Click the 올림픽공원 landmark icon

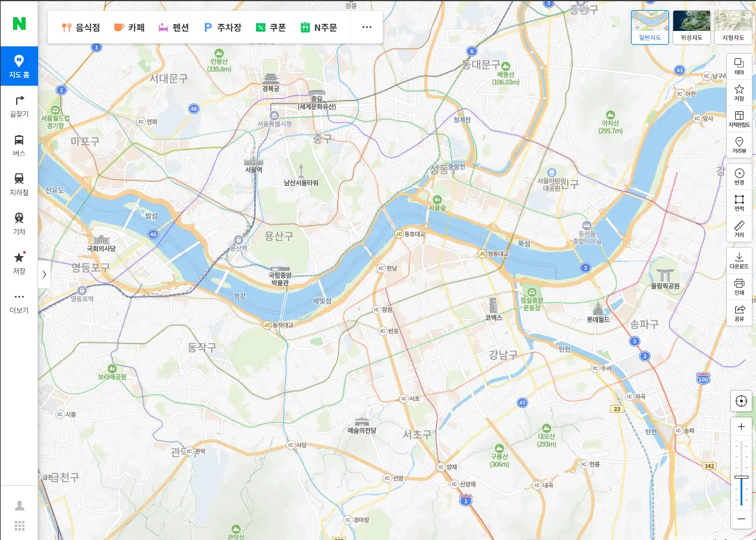[665, 274]
